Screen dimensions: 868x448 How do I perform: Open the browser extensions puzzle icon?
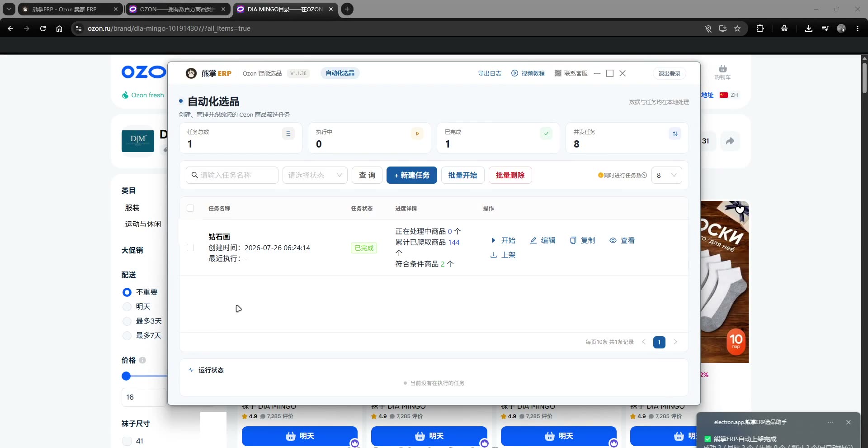pyautogui.click(x=760, y=29)
